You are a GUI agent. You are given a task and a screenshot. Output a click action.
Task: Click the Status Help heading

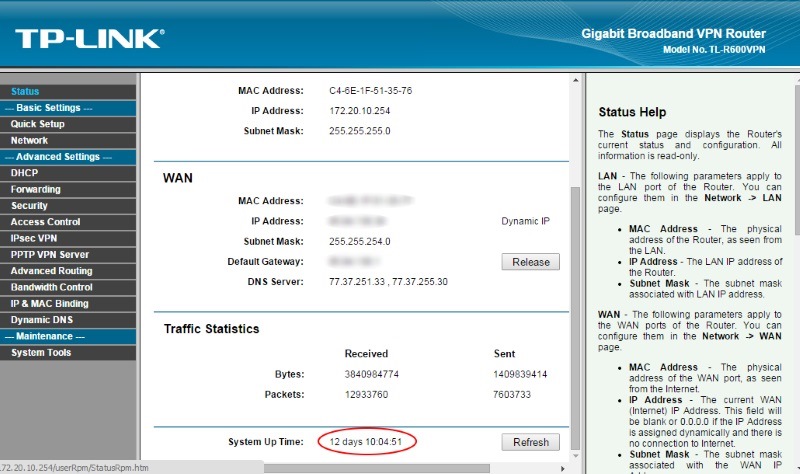[x=632, y=112]
